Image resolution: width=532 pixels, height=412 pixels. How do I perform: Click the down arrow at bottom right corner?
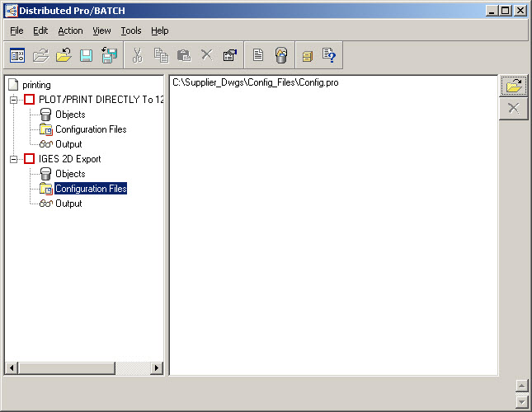click(x=521, y=402)
